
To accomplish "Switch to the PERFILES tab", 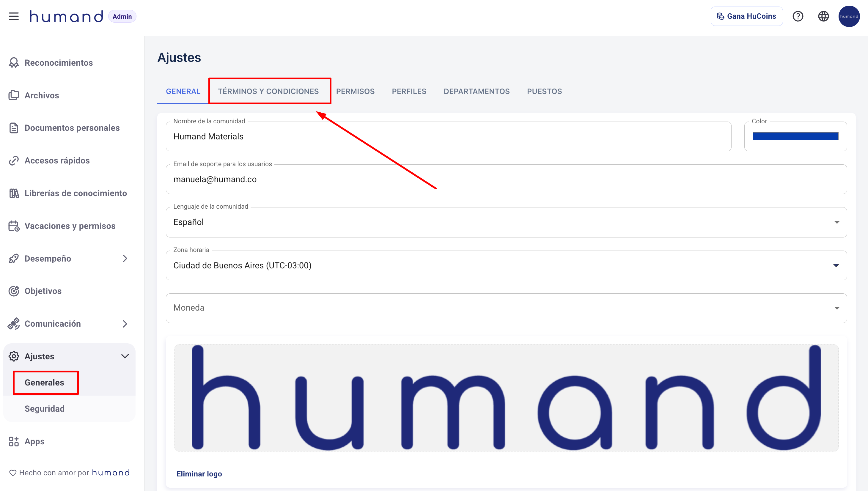I will click(x=409, y=91).
